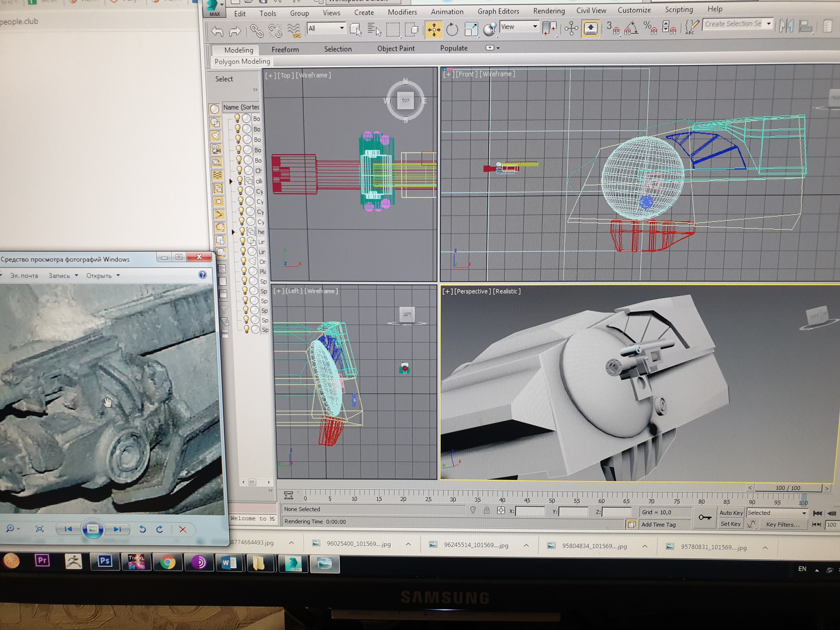The width and height of the screenshot is (840, 630).
Task: Open the Mini Curve Editor icon beside timeline
Action: (x=288, y=495)
